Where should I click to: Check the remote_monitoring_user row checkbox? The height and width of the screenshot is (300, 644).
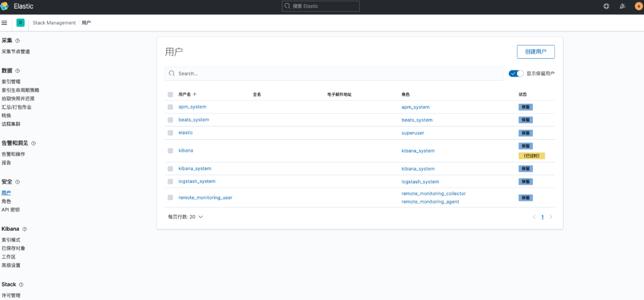170,198
